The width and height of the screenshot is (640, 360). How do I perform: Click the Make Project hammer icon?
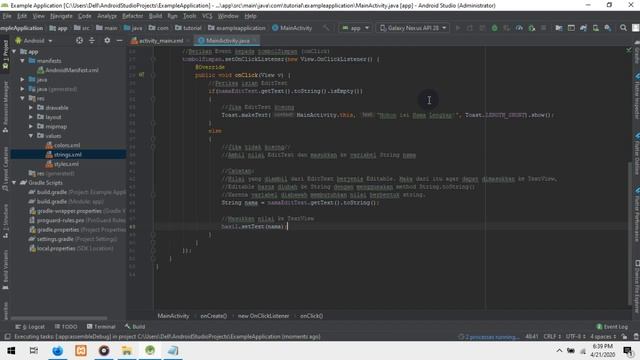coord(326,28)
